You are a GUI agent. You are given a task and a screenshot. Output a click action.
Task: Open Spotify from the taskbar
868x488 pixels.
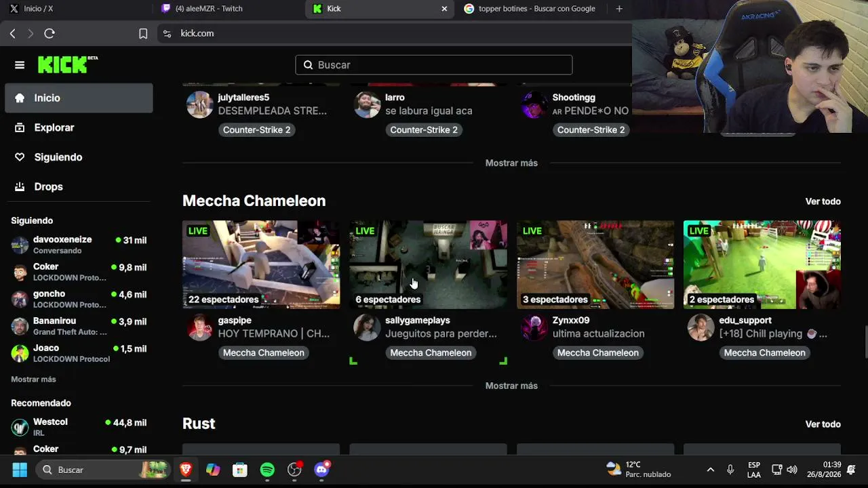pyautogui.click(x=267, y=470)
